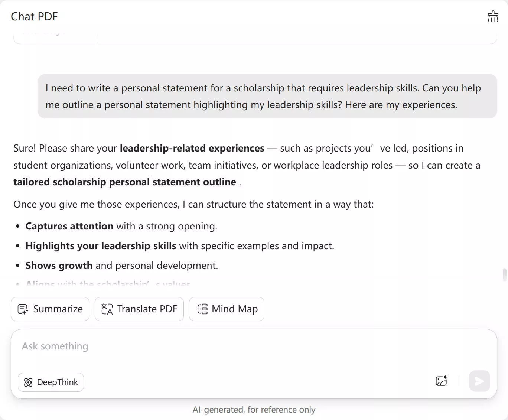
Task: Click the "AI-generated, for reference only" notice
Action: click(x=254, y=410)
